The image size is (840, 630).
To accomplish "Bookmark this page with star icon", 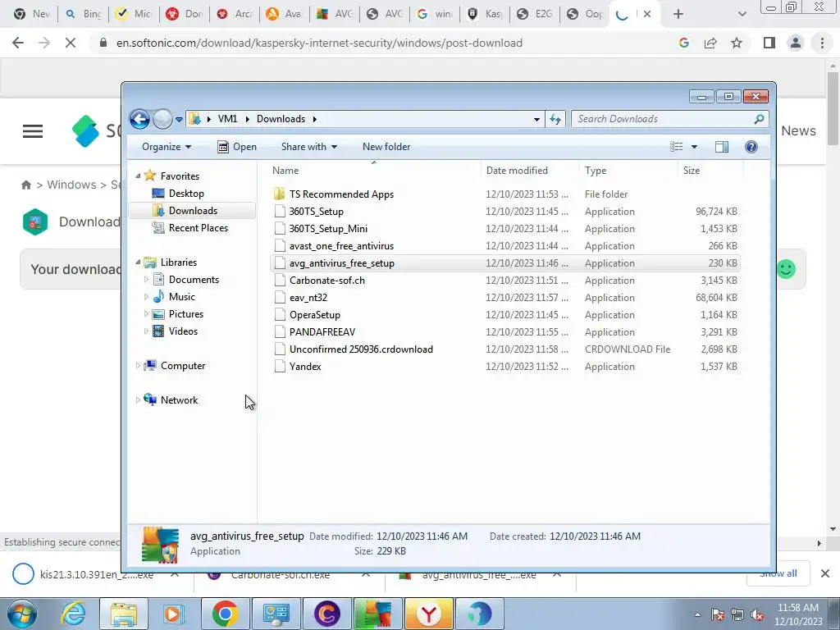I will pyautogui.click(x=737, y=43).
